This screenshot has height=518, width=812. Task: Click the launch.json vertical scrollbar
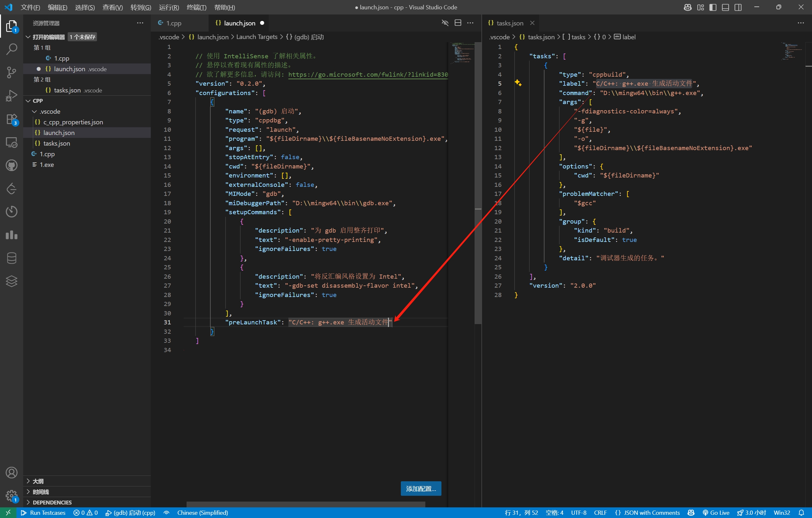(x=478, y=182)
